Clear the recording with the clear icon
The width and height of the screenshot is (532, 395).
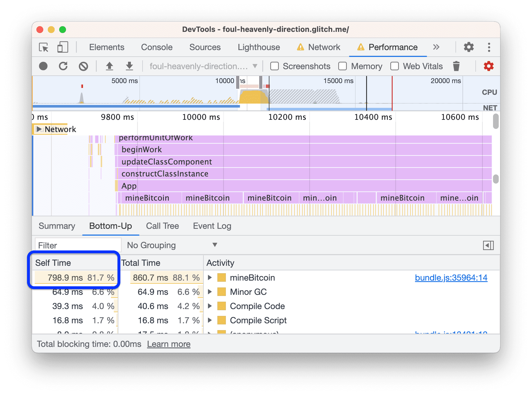(x=83, y=66)
